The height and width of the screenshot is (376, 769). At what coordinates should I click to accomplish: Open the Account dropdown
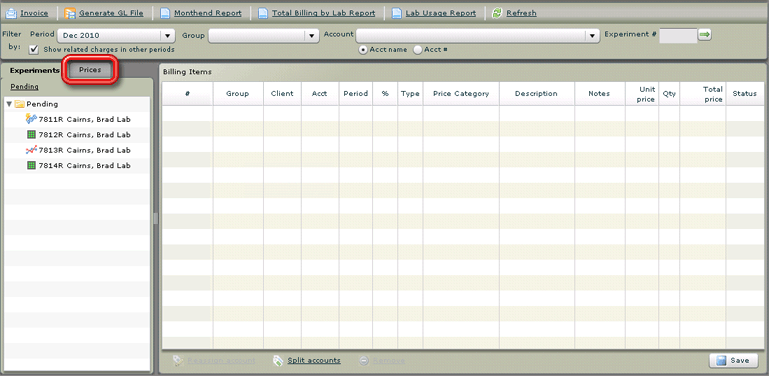pyautogui.click(x=478, y=35)
